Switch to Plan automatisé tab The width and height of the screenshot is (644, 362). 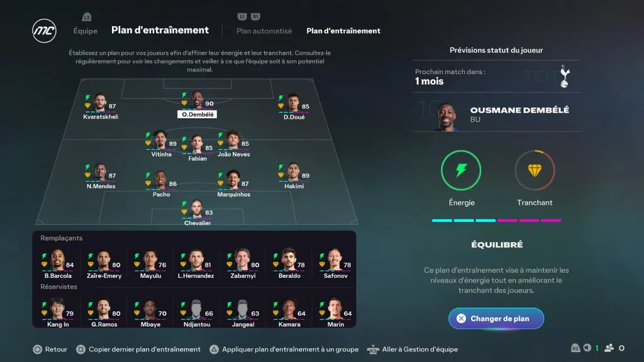264,31
